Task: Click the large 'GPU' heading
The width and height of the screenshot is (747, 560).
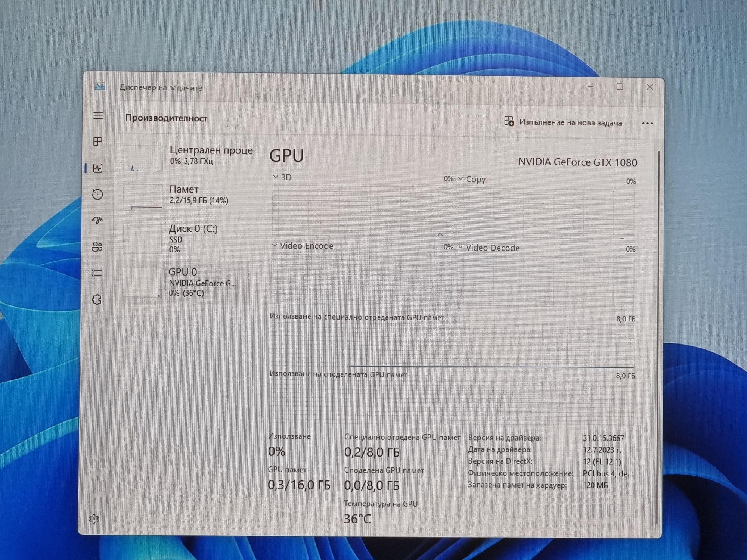Action: point(287,155)
